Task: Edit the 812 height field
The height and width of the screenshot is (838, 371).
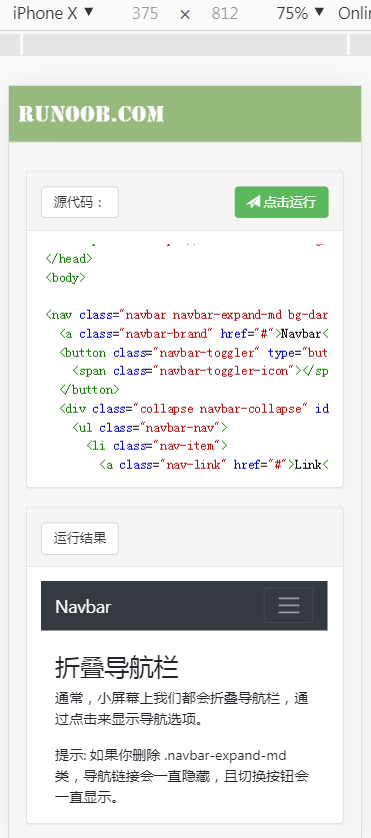Action: pos(225,13)
